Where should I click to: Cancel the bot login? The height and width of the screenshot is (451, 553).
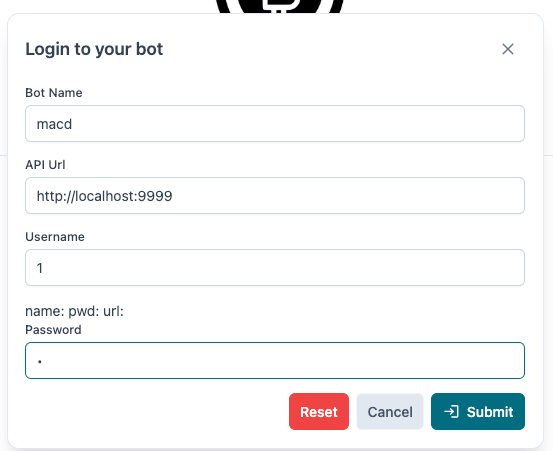(390, 412)
